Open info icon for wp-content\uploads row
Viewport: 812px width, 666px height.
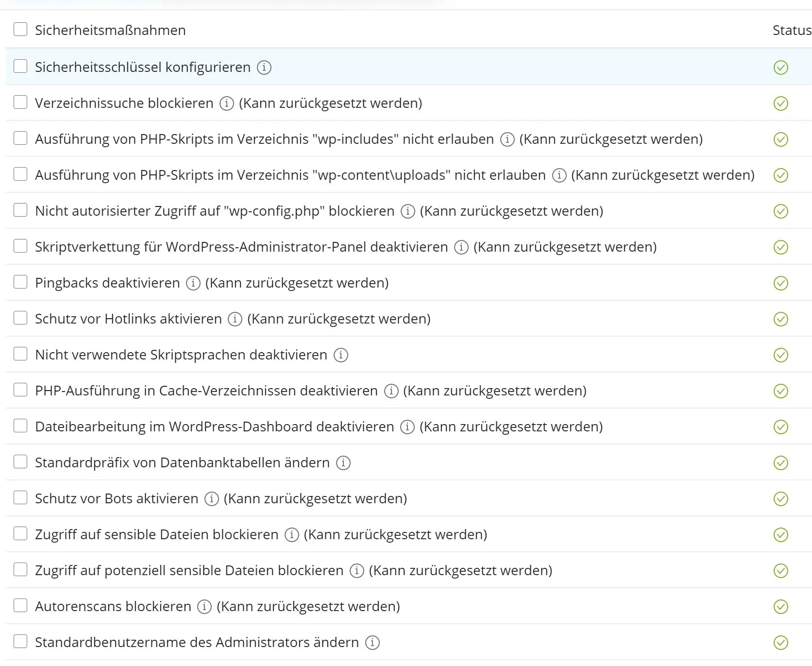point(559,175)
